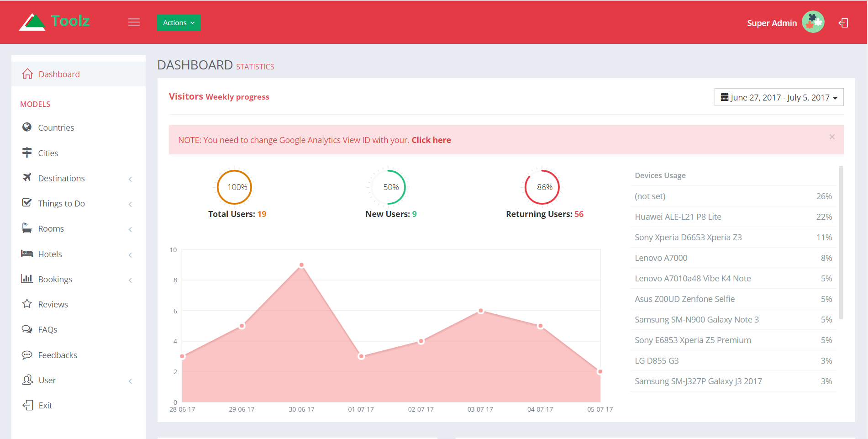868x439 pixels.
Task: Click the FAQs chat bubbles icon
Action: coord(27,329)
